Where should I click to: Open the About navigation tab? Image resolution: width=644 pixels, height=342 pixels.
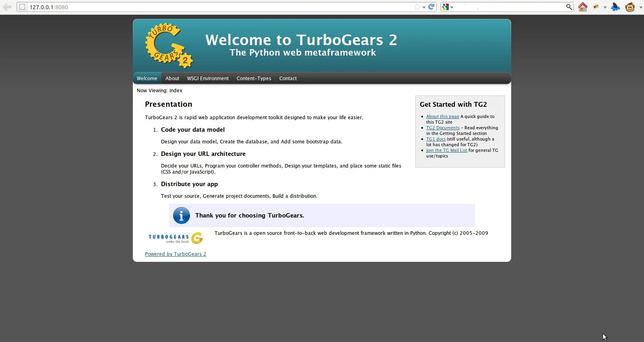click(172, 78)
